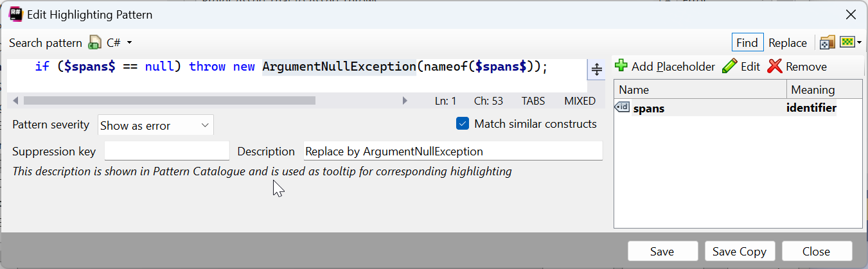Viewport: 868px width, 269px height.
Task: Switch to Replace mode
Action: [788, 42]
